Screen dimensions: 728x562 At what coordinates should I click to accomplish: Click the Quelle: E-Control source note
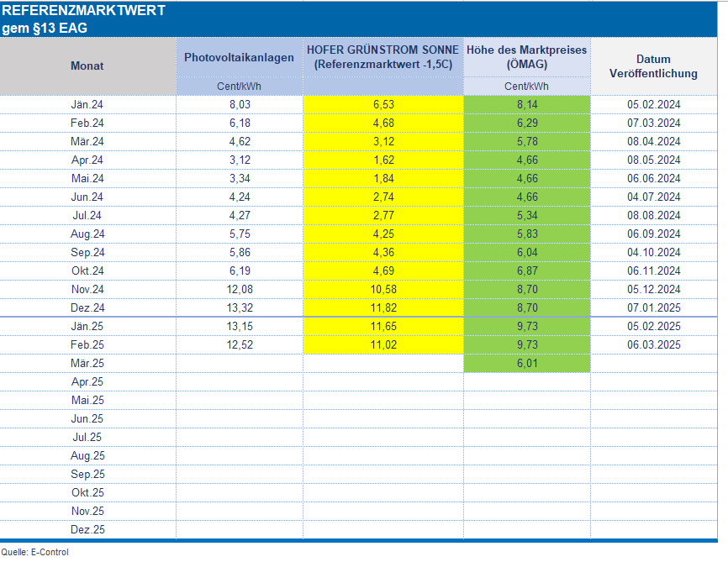pyautogui.click(x=34, y=552)
